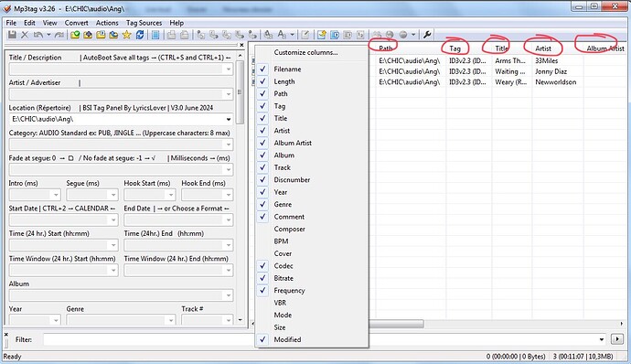Open the Filter box dropdown arrow
The width and height of the screenshot is (631, 364).
[601, 339]
